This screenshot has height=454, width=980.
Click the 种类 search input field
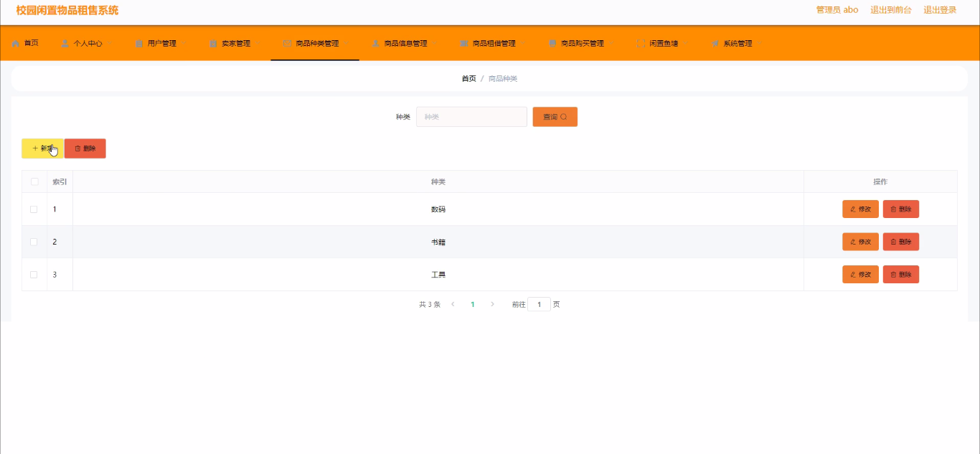[471, 117]
